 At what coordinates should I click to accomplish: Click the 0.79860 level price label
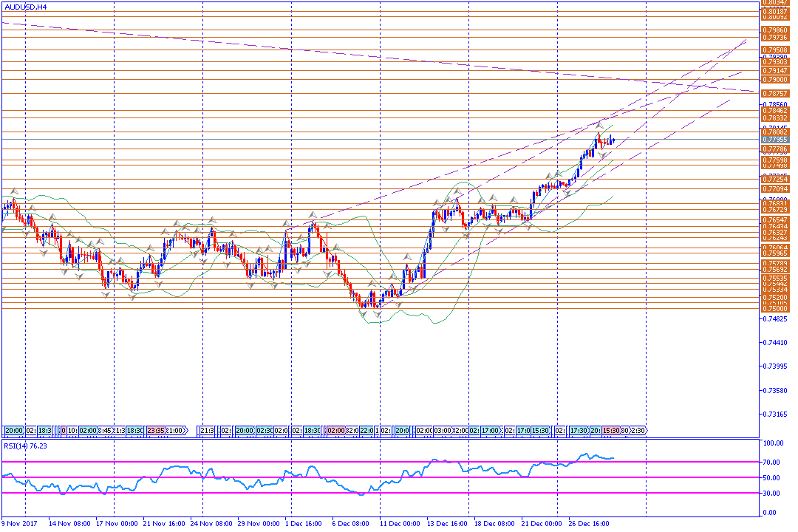[x=774, y=30]
